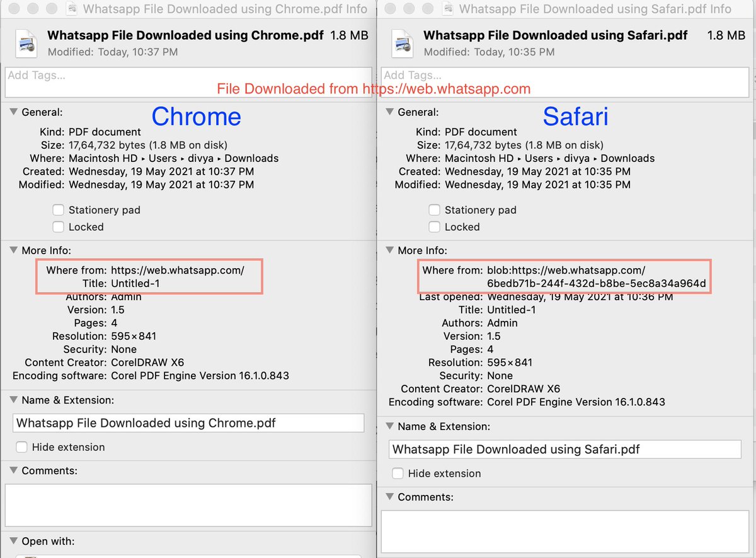
Task: Collapse Name & Extension in Safari info window
Action: (x=389, y=427)
